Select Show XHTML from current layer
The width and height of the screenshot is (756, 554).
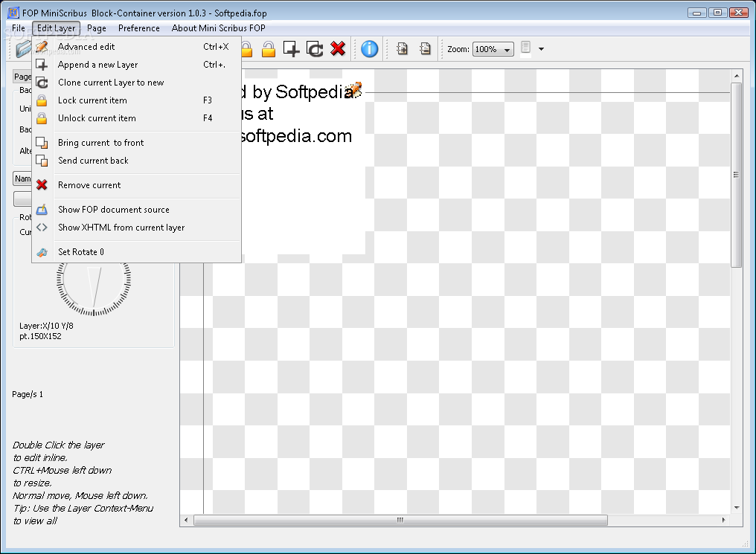coord(136,228)
